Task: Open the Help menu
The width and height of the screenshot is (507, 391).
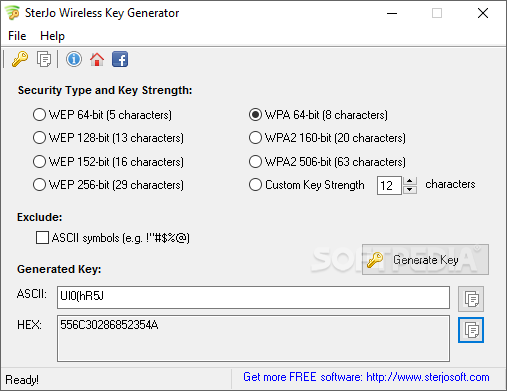Action: coord(52,36)
